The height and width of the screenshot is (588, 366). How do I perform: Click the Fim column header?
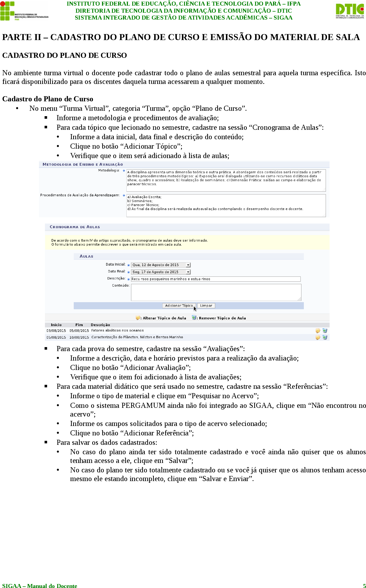[x=79, y=325]
